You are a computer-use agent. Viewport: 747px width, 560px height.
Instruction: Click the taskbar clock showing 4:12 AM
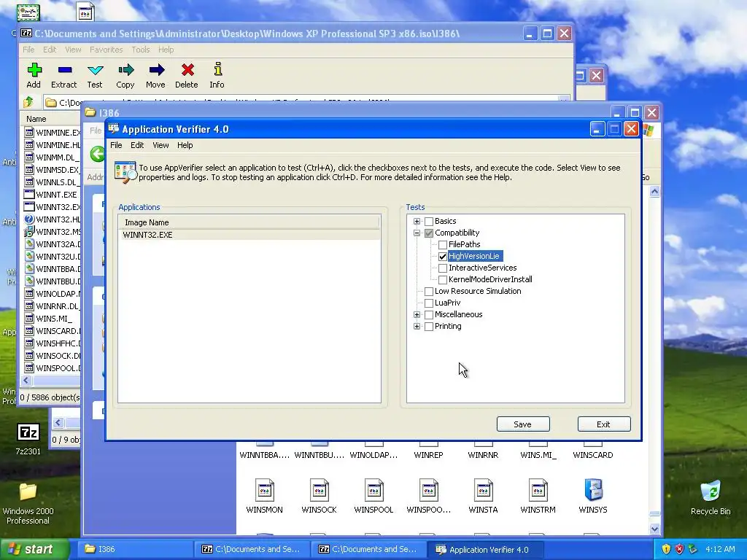pos(720,549)
